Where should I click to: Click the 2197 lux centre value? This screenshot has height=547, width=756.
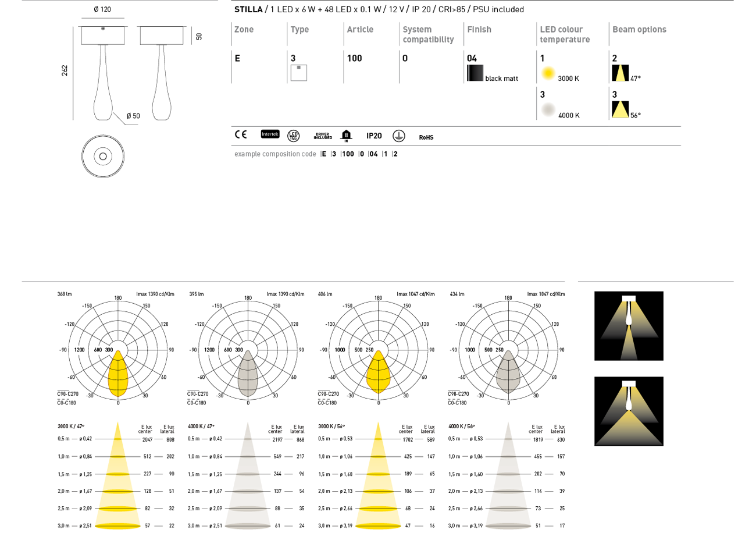277,440
